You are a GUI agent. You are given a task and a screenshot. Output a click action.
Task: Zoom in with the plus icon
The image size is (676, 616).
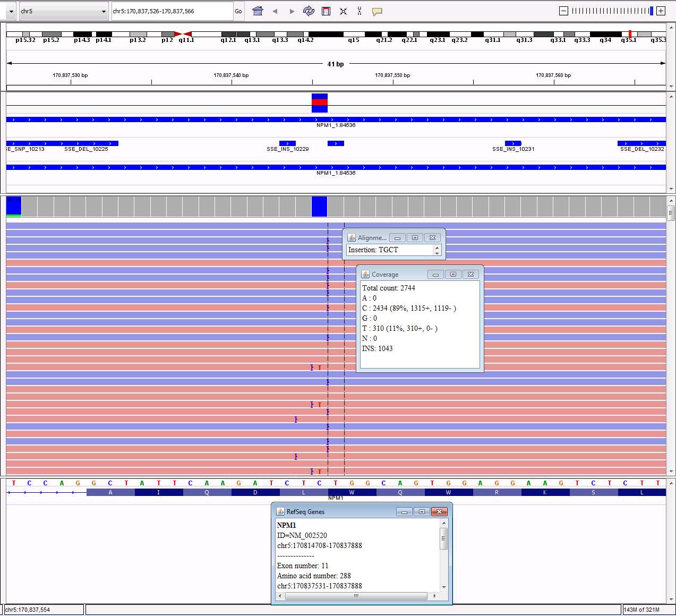coord(661,11)
